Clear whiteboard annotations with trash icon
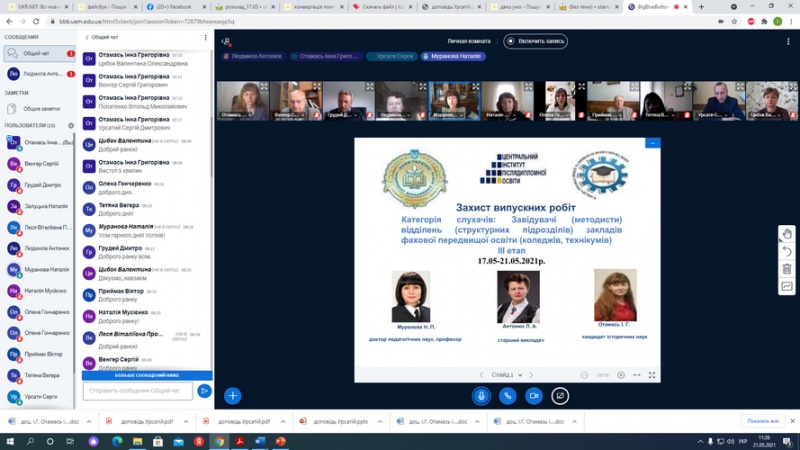Viewport: 800px width, 450px height. (x=787, y=268)
